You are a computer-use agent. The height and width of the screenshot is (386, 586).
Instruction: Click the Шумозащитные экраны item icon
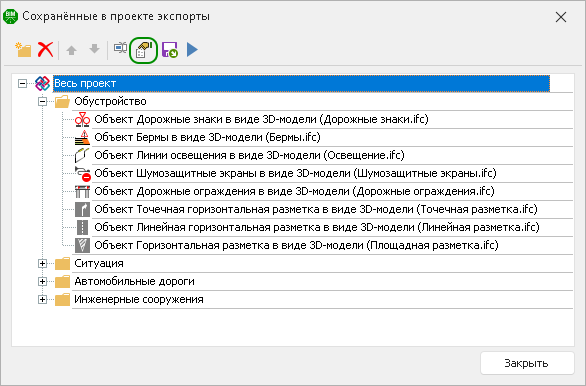click(x=83, y=173)
